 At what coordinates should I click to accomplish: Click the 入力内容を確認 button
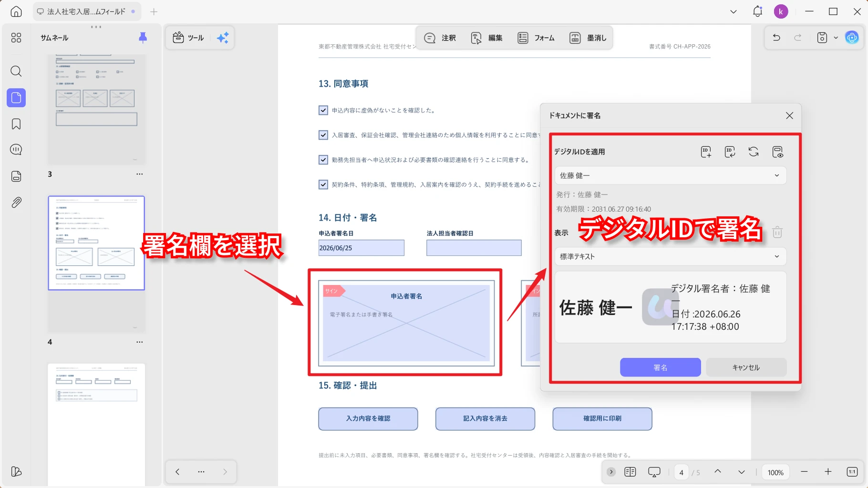(x=368, y=419)
